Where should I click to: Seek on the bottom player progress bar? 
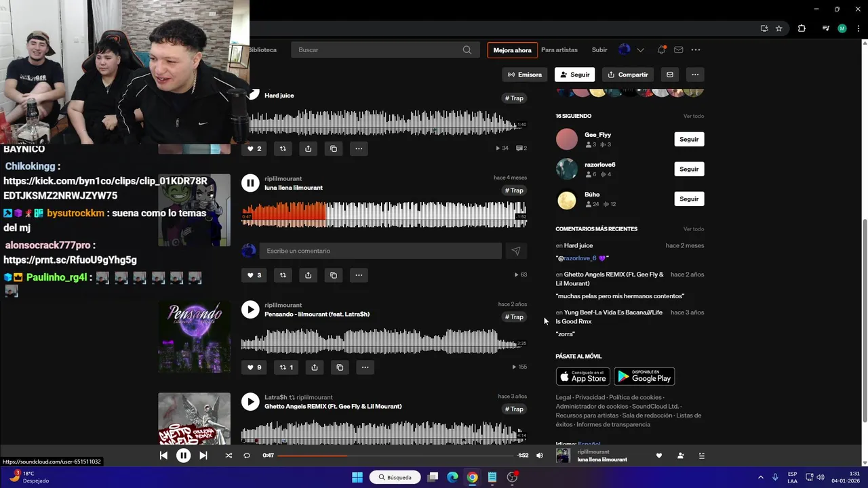[x=395, y=455]
